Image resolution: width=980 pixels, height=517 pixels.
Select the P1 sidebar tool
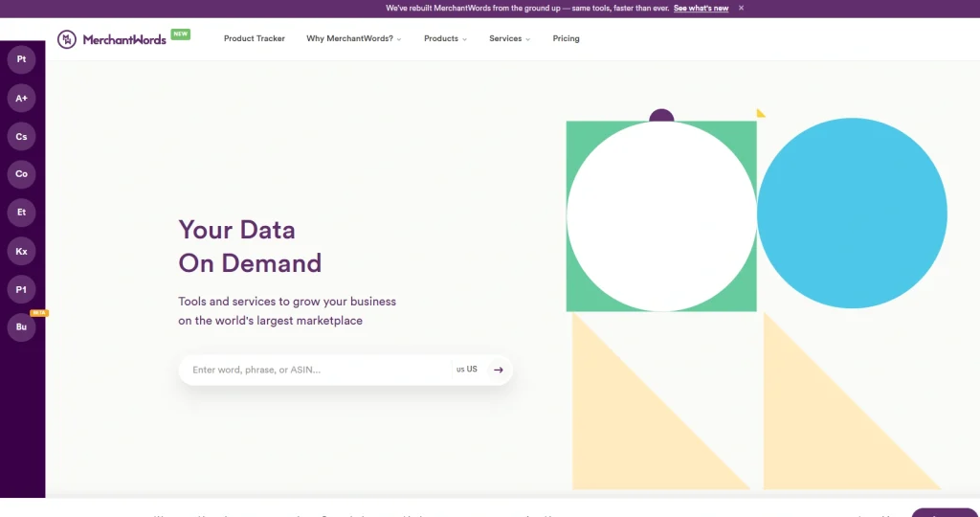tap(21, 289)
